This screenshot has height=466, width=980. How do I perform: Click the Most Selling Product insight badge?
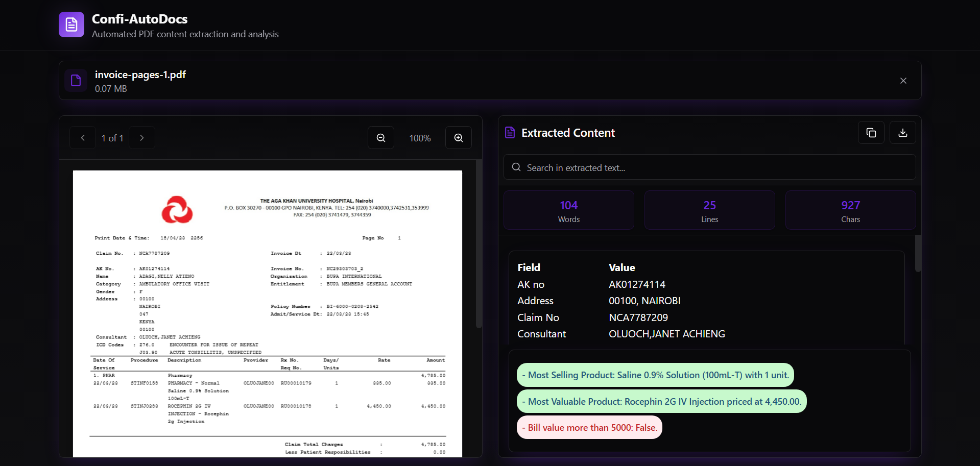(x=655, y=375)
